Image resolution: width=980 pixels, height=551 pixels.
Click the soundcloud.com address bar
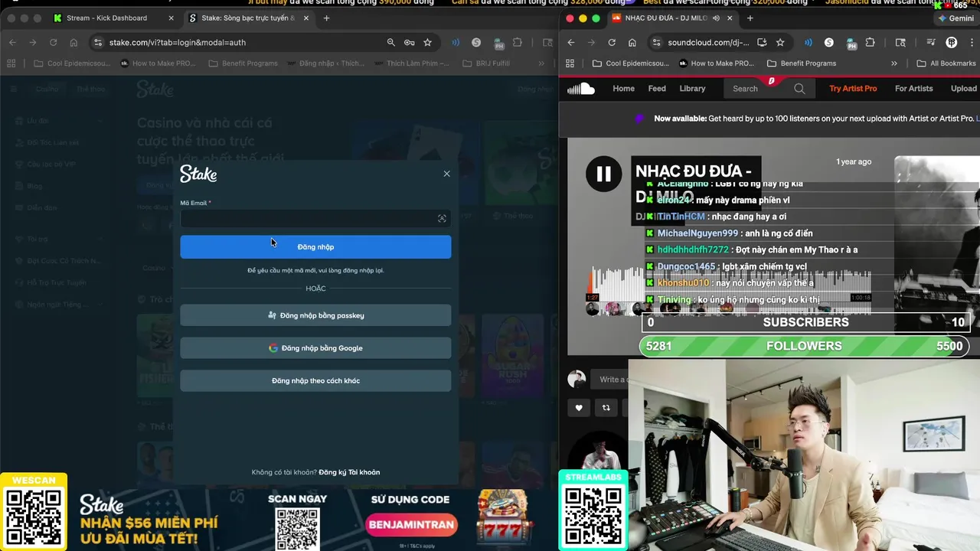(708, 42)
